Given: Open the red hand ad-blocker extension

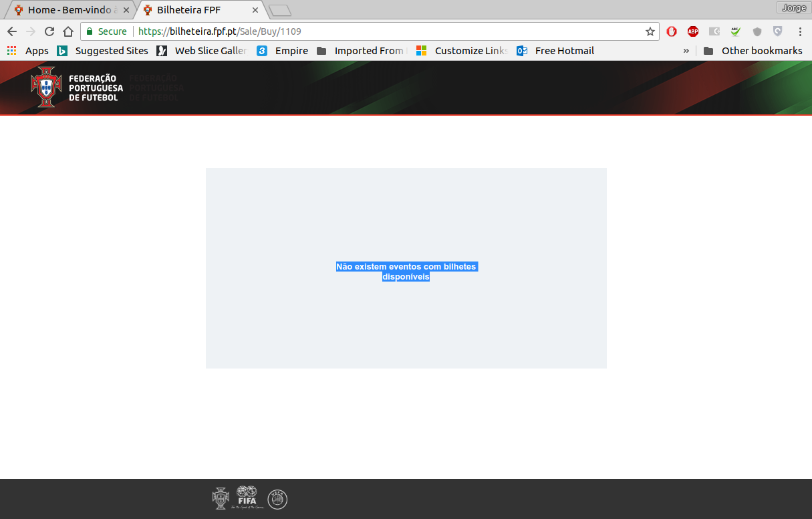Looking at the screenshot, I should (672, 31).
